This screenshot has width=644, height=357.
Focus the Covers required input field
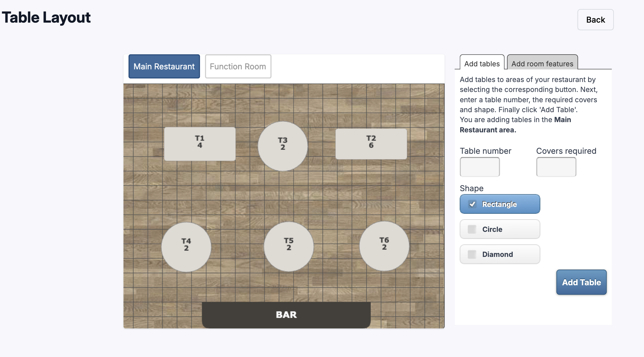tap(556, 167)
